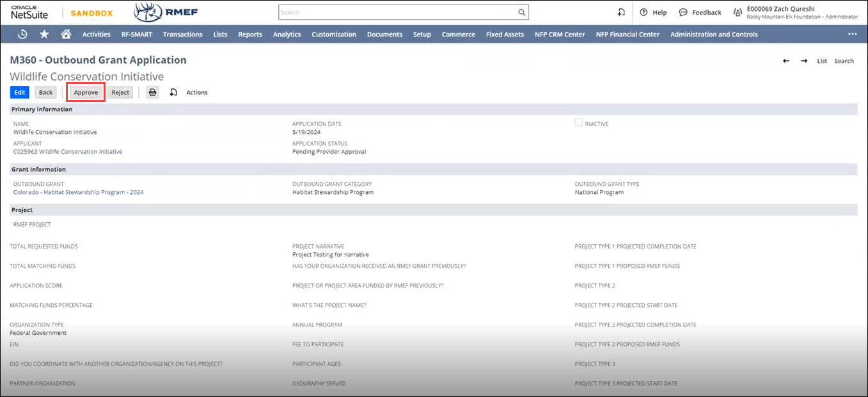Open the Colorado Habitat Stewardship Program link
Viewport: 868px width, 397px height.
click(x=78, y=192)
